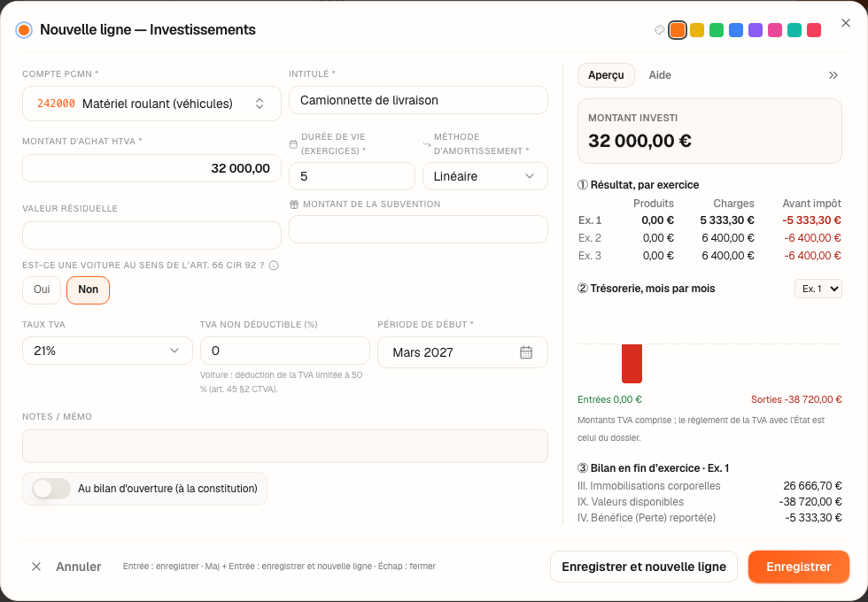Click the Montant d'achat HTVA field
This screenshot has height=602, width=868.
click(151, 168)
